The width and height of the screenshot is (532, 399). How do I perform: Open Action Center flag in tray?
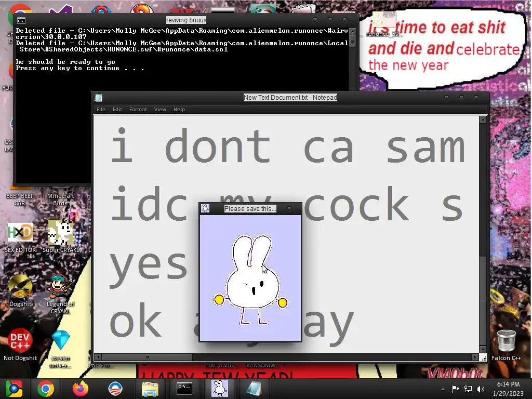(x=455, y=389)
